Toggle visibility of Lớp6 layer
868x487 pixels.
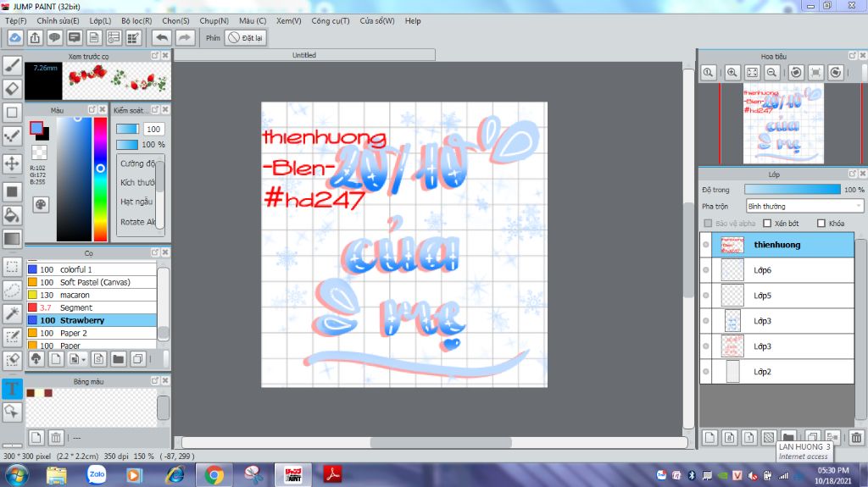pyautogui.click(x=706, y=270)
